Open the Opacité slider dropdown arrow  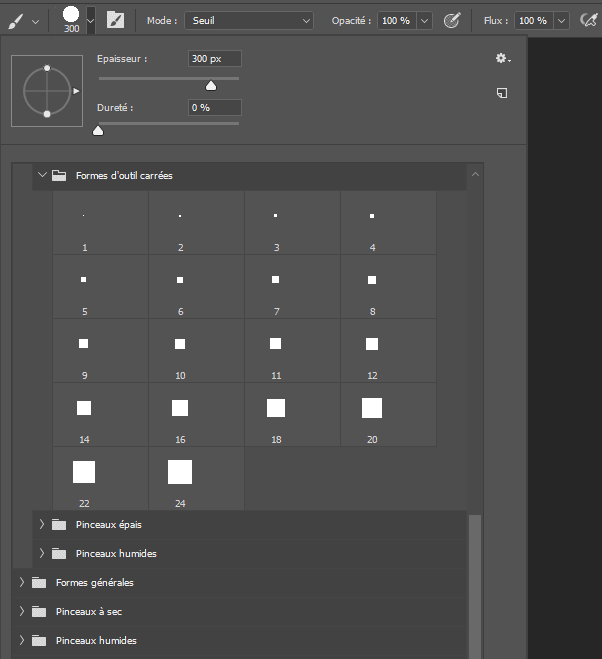pyautogui.click(x=424, y=20)
